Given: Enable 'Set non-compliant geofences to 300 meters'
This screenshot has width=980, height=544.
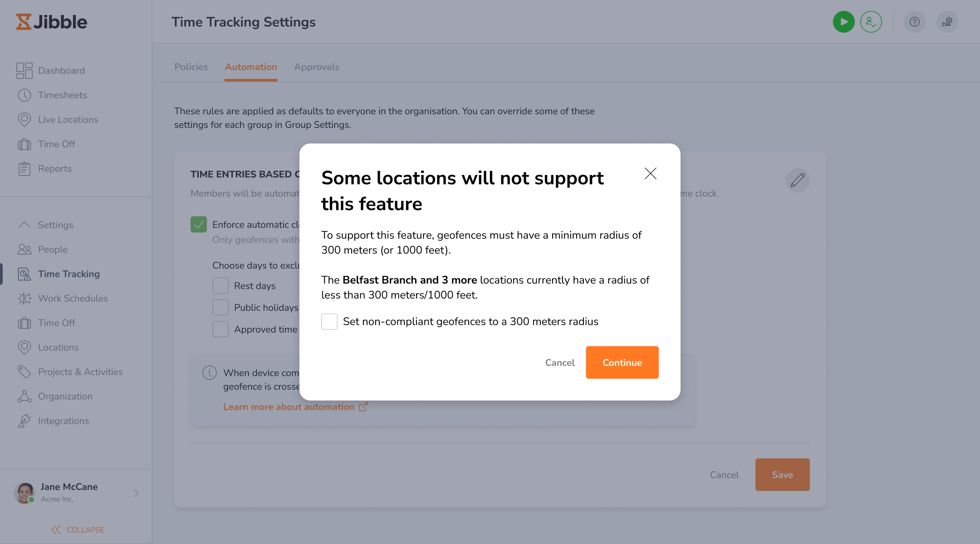Looking at the screenshot, I should [329, 321].
